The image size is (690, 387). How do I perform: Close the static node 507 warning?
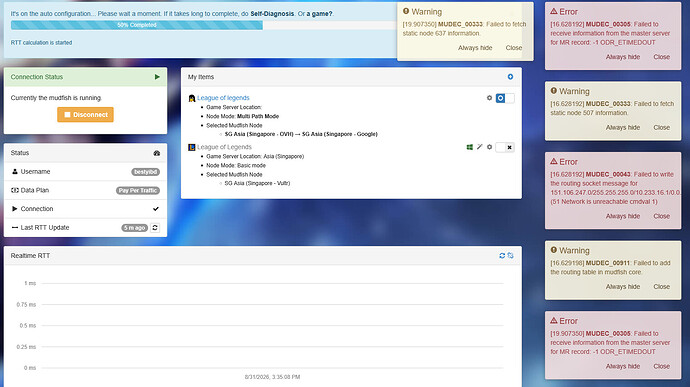[x=661, y=127]
